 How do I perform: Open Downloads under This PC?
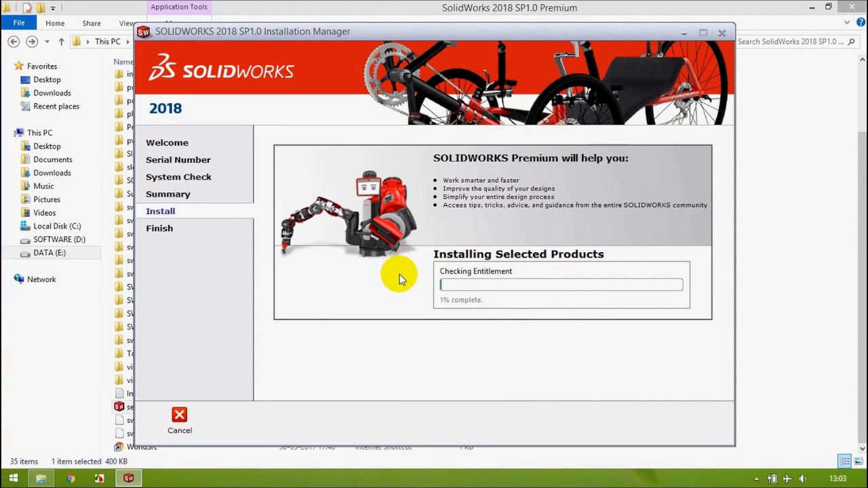pyautogui.click(x=52, y=173)
